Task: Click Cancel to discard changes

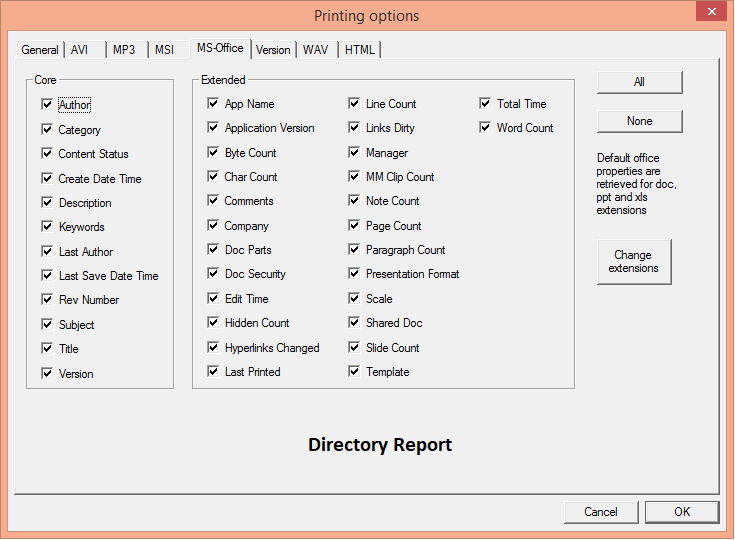Action: pos(601,512)
